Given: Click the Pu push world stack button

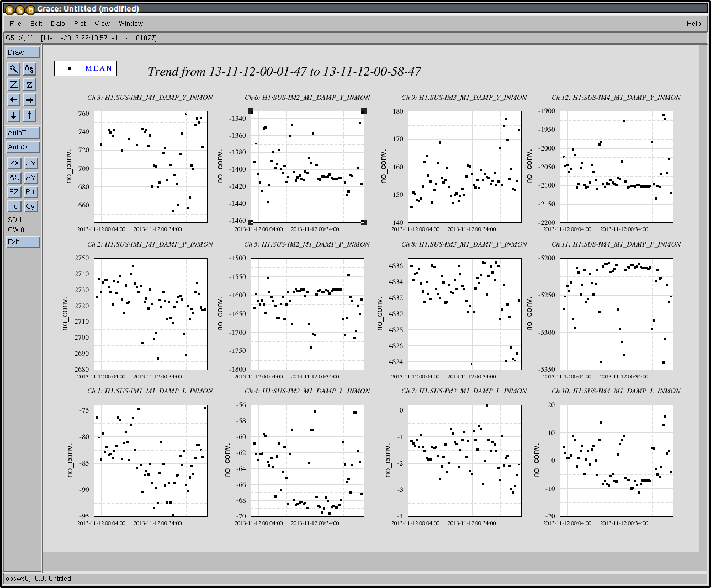Looking at the screenshot, I should [30, 192].
